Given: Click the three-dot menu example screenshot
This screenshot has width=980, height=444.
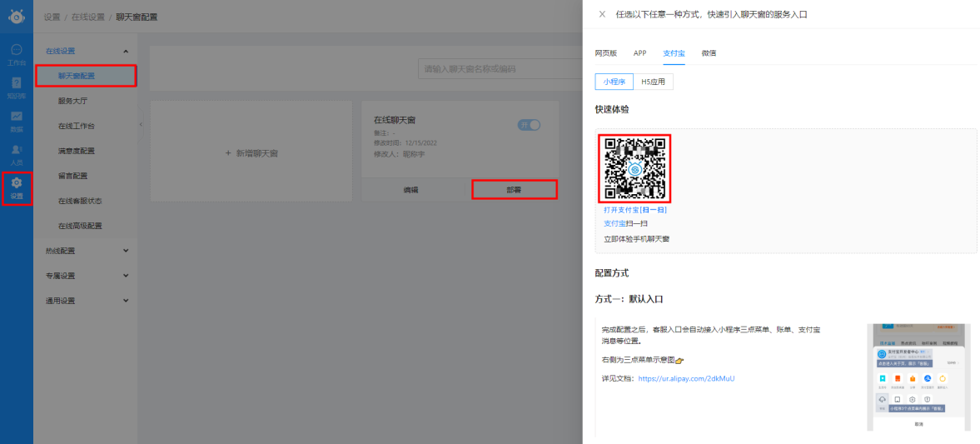Looking at the screenshot, I should [918, 377].
